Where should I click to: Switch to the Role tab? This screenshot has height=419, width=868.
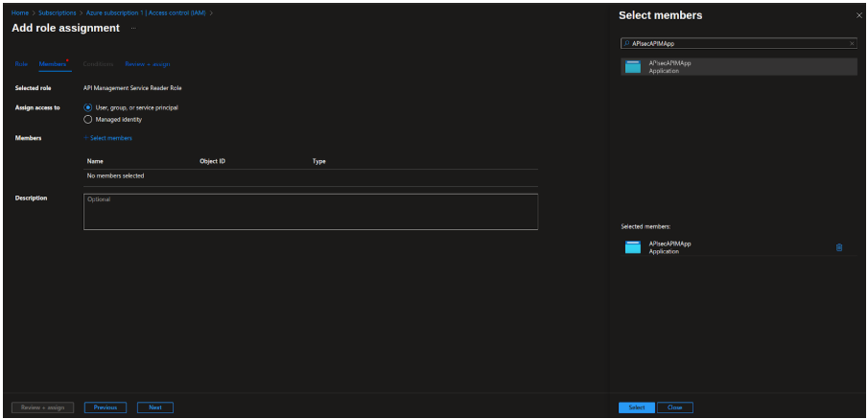(x=21, y=64)
